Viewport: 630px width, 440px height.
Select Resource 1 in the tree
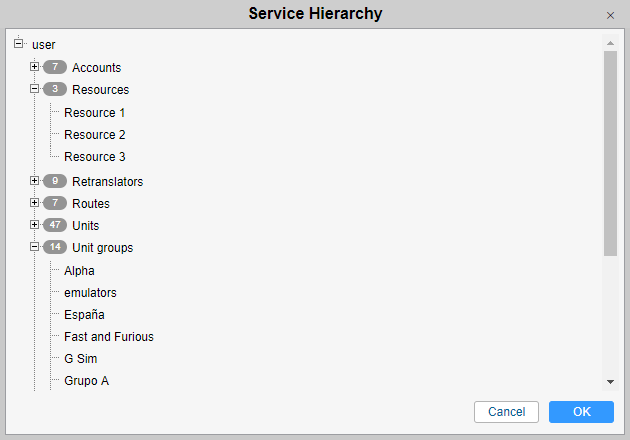coord(94,113)
